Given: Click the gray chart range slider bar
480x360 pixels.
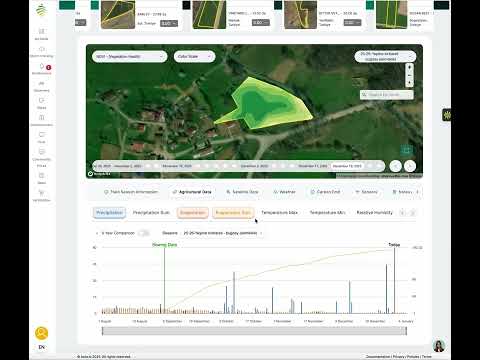Looking at the screenshot, I should [x=254, y=331].
